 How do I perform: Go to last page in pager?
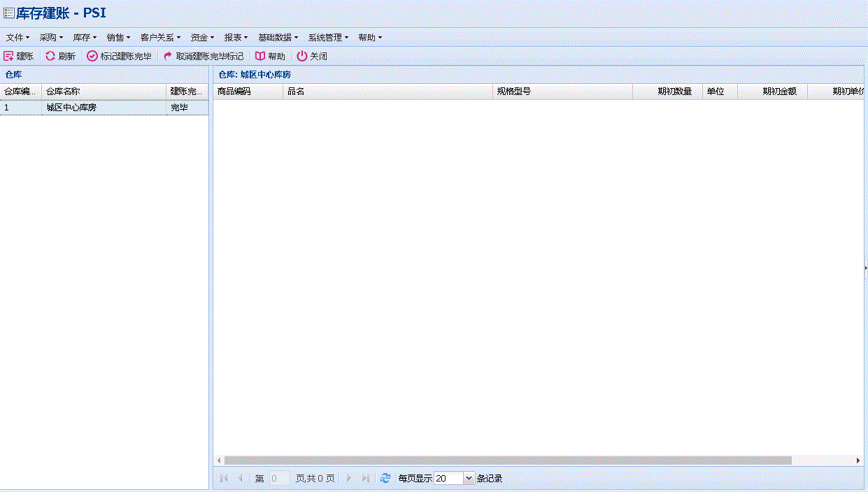click(365, 478)
